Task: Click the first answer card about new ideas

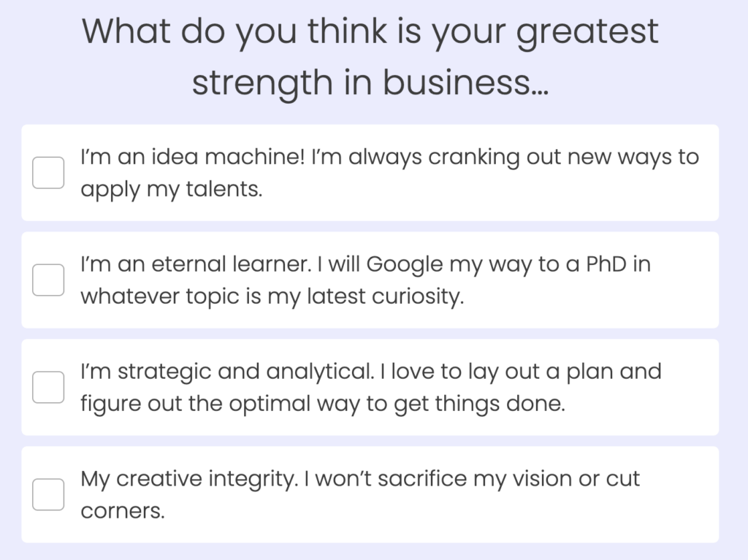Action: 370,173
